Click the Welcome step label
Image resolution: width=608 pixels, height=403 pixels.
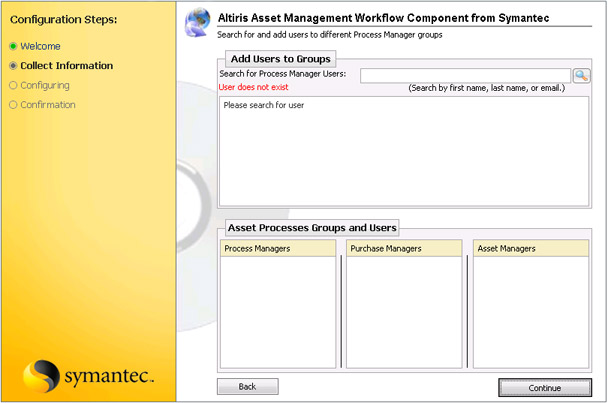click(x=40, y=46)
